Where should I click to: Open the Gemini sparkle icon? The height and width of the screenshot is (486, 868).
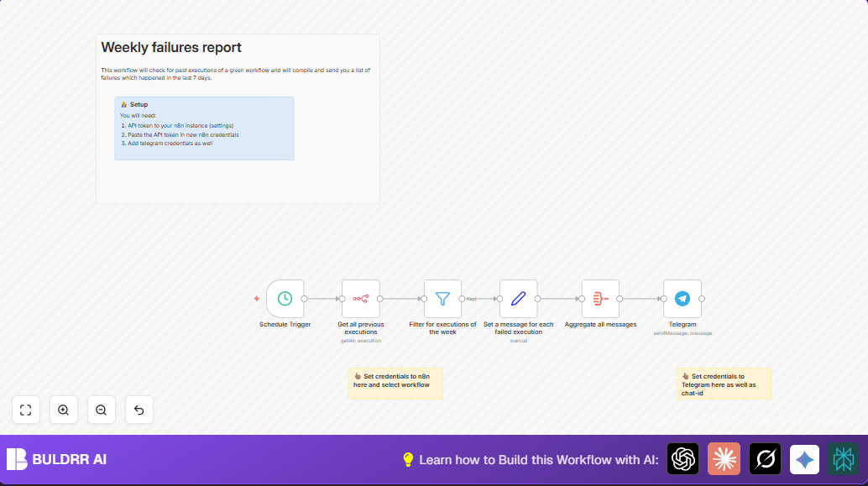click(x=804, y=459)
